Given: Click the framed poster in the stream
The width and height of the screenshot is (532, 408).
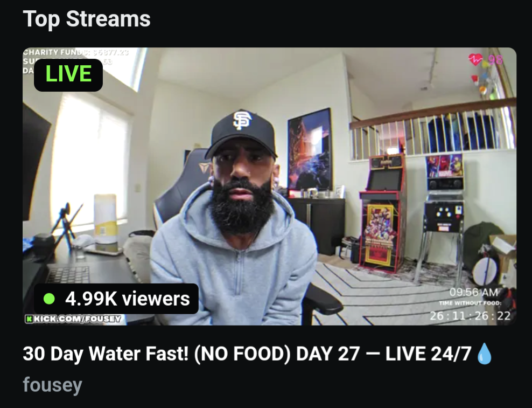Looking at the screenshot, I should (310, 149).
